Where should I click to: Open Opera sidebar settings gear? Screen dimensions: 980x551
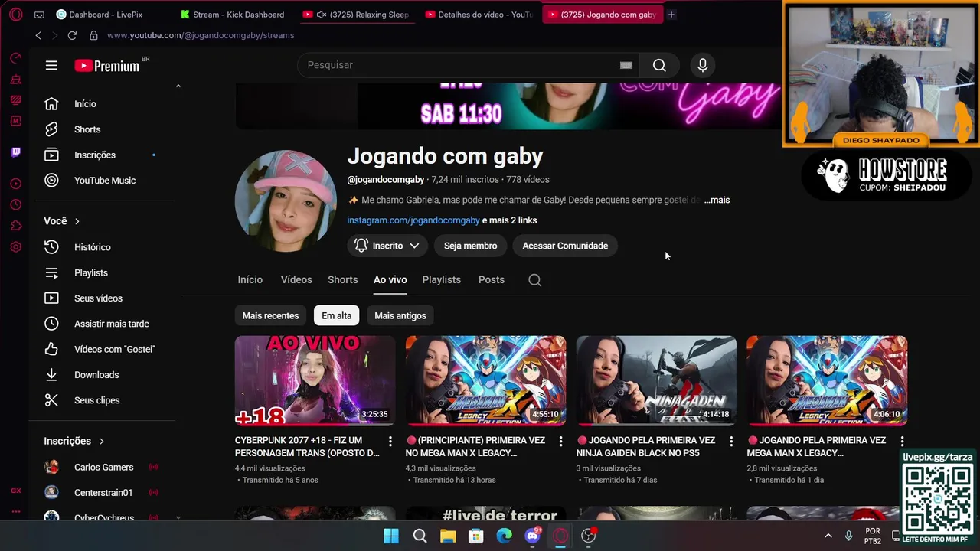tap(15, 247)
